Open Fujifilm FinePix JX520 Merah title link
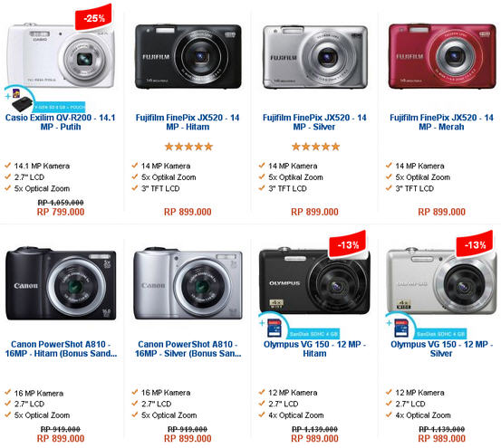 (x=441, y=122)
